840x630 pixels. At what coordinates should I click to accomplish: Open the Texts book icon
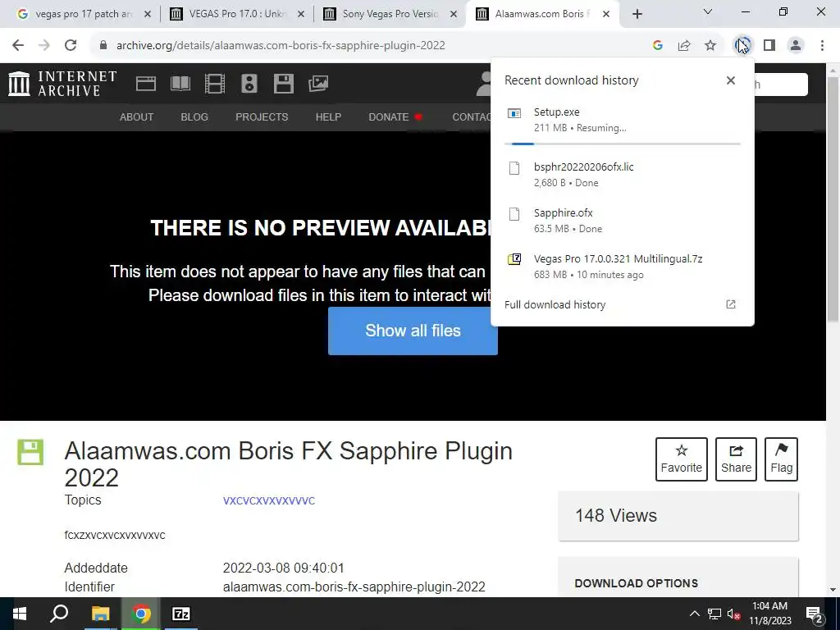pos(180,84)
